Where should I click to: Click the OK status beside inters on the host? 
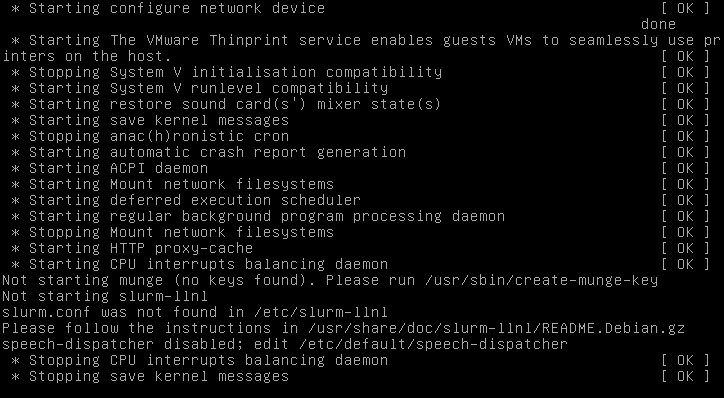pos(685,56)
